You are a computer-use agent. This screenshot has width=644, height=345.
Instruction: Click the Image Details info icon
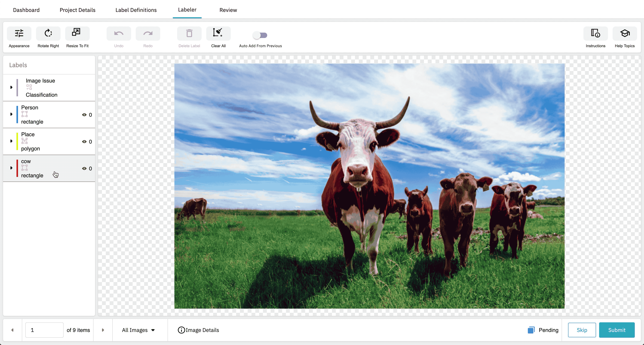[x=181, y=330]
